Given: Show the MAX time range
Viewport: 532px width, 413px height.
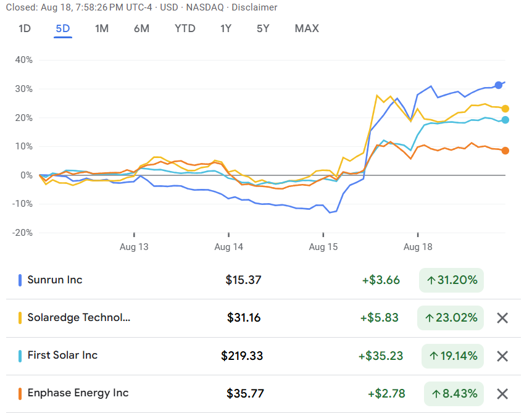Looking at the screenshot, I should [x=307, y=28].
